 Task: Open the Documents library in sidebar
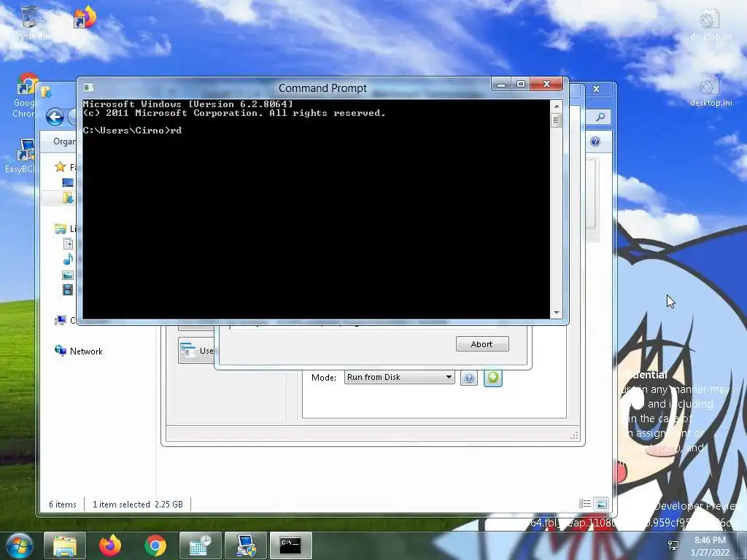point(68,244)
